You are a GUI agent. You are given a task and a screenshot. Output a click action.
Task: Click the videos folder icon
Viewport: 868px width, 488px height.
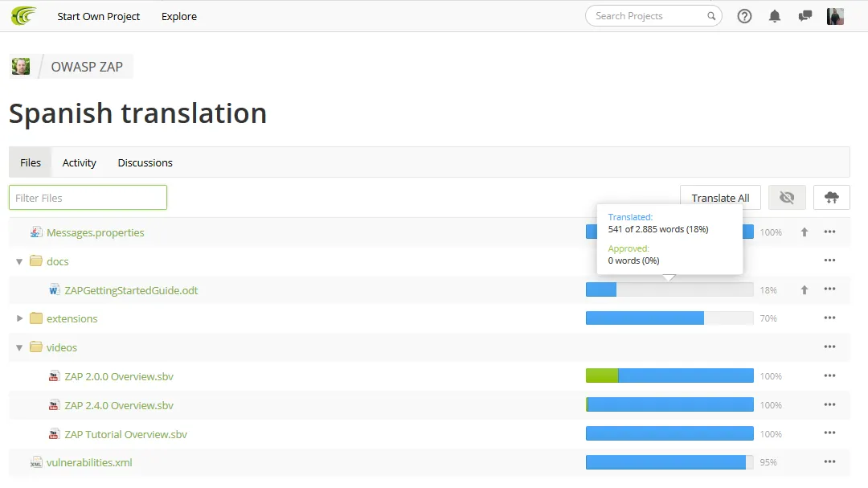36,347
